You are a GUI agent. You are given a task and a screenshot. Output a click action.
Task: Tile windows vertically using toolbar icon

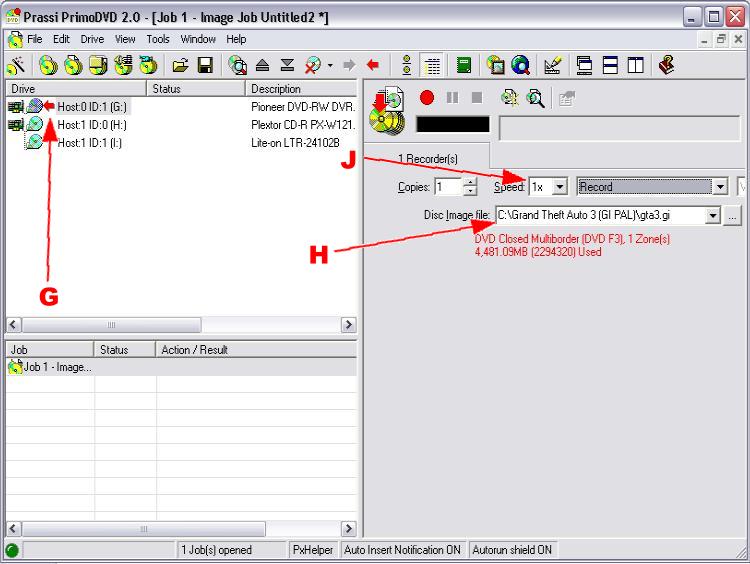tap(635, 65)
